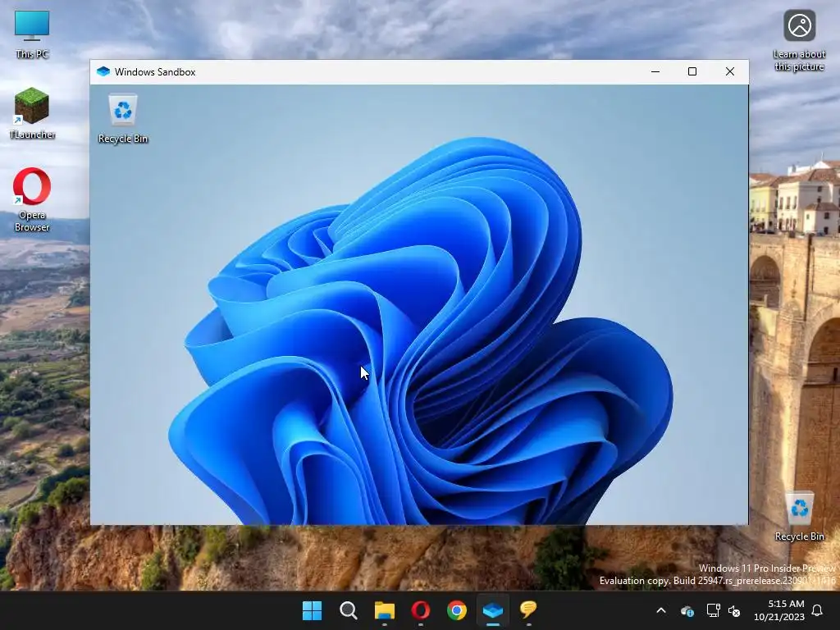Image resolution: width=840 pixels, height=630 pixels.
Task: Click the muted volume tray icon
Action: [734, 610]
